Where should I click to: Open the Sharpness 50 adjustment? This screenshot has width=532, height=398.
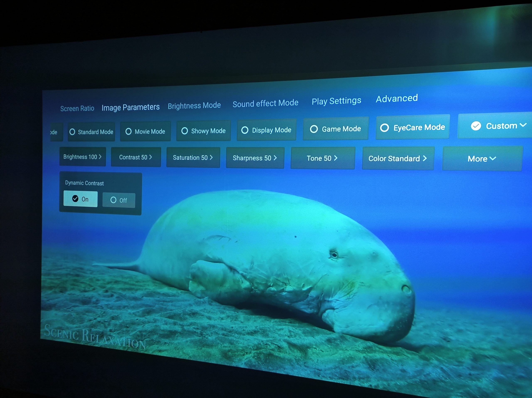tap(255, 158)
